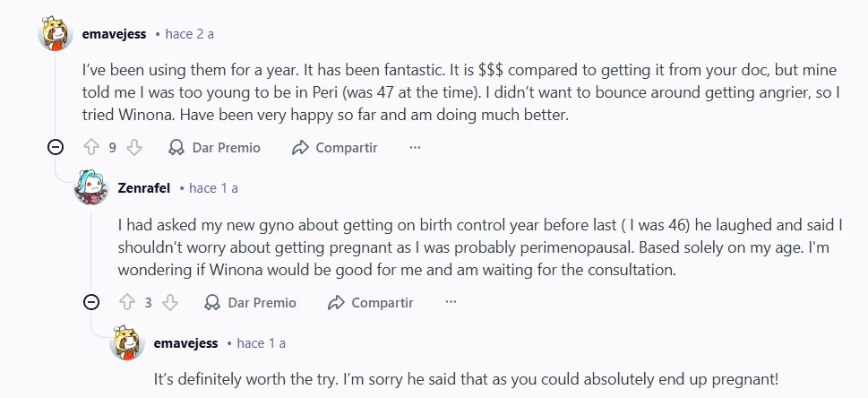Click emavejess username on the last reply
868x398 pixels.
pos(186,342)
